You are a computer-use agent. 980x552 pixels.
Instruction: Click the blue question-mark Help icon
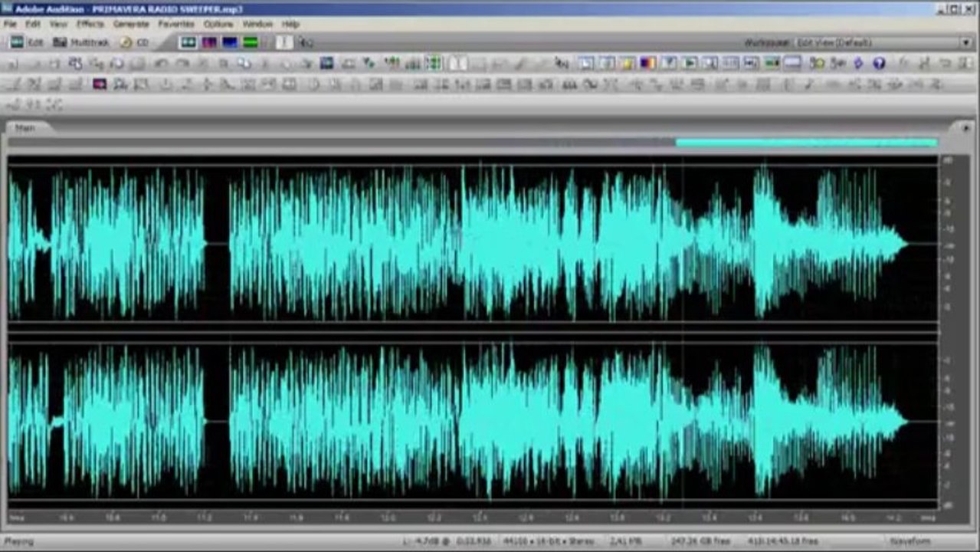(x=879, y=64)
